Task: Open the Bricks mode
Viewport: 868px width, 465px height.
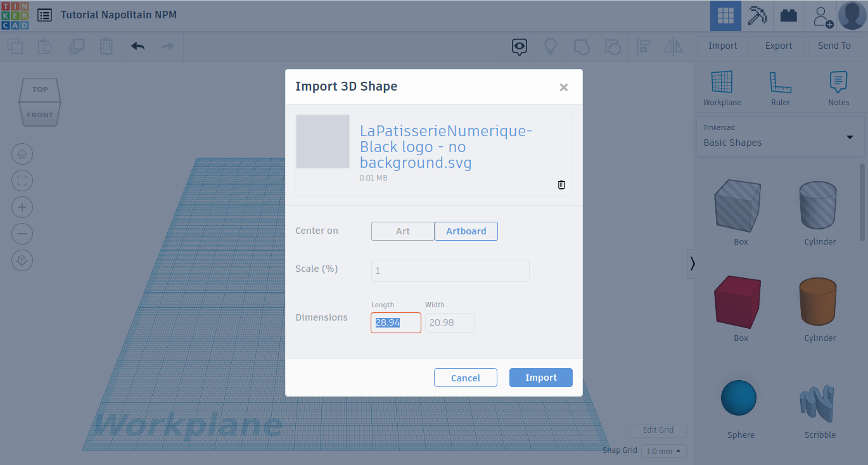Action: pos(789,16)
